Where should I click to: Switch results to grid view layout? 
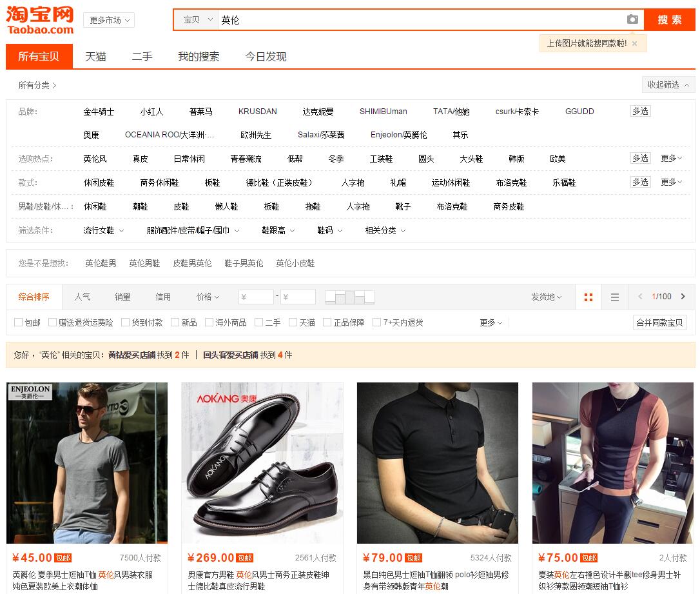588,297
